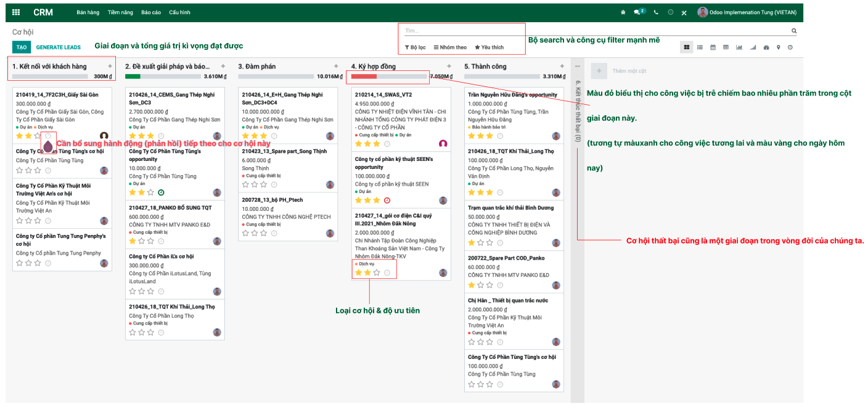This screenshot has width=868, height=420.
Task: Click salesperson avatar on 210419_14_7F2C3H_Giấy Sài Gòn card
Action: (104, 136)
